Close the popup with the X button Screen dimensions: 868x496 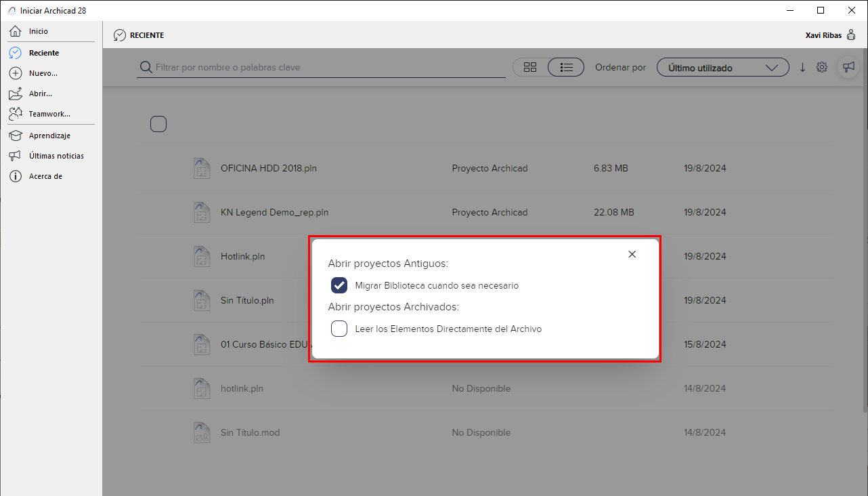632,254
